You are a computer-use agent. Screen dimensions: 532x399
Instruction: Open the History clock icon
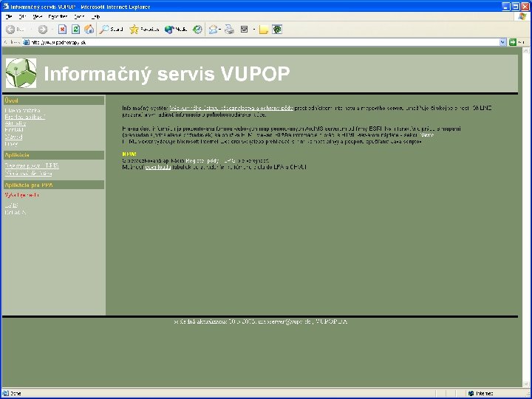(x=197, y=30)
